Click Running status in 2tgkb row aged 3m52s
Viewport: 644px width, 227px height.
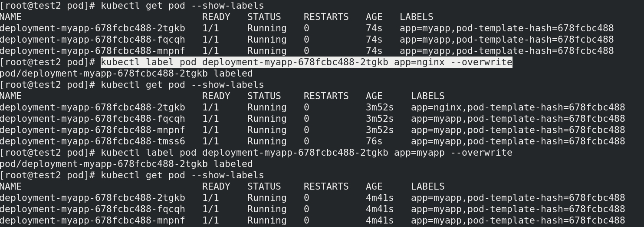267,107
